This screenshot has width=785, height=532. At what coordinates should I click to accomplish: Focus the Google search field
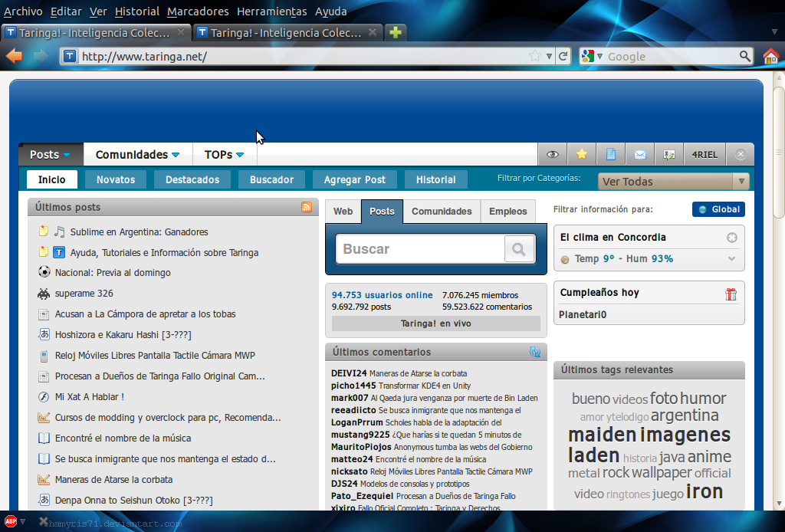coord(671,56)
